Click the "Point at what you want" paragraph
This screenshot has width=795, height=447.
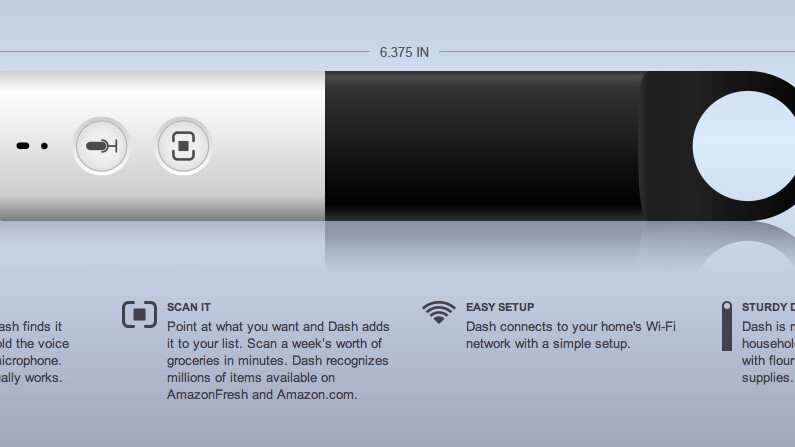pos(278,360)
